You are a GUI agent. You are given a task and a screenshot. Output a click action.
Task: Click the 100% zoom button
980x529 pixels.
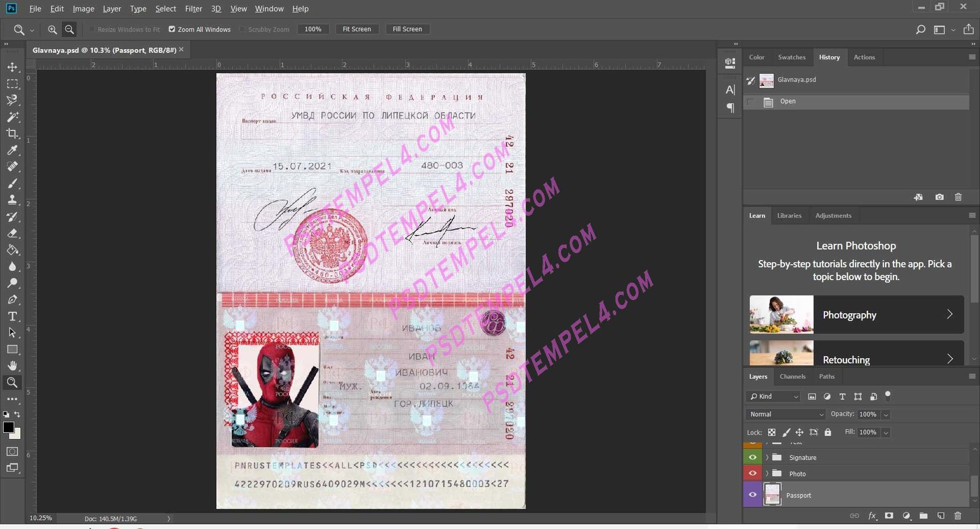(x=313, y=29)
